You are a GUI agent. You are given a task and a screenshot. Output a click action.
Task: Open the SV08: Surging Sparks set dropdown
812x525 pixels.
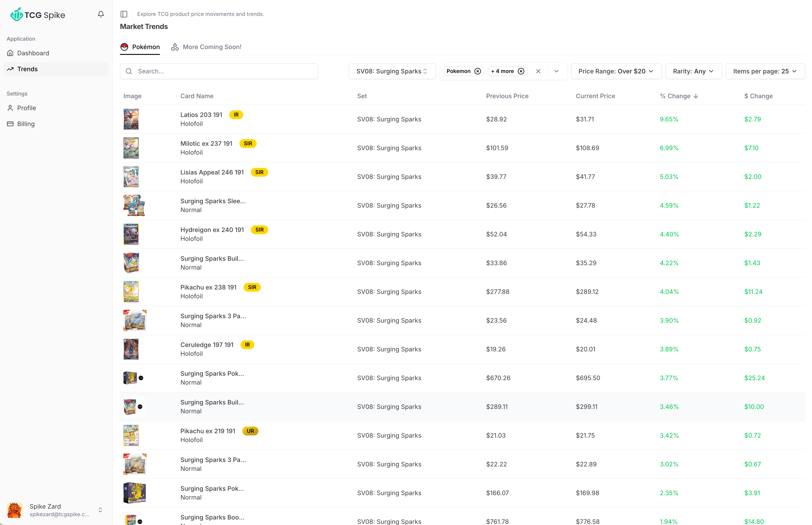(x=392, y=71)
